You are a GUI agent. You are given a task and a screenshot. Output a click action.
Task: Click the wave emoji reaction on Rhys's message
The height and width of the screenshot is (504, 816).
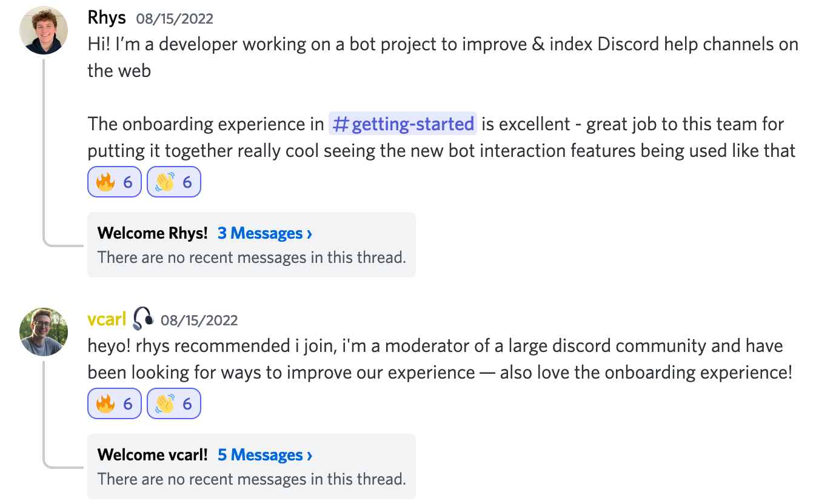[x=174, y=182]
